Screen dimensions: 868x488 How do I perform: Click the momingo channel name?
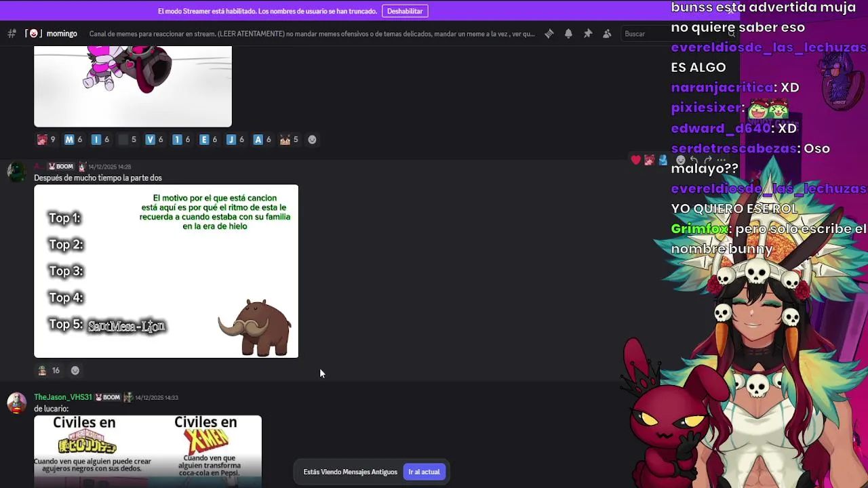pyautogui.click(x=62, y=34)
